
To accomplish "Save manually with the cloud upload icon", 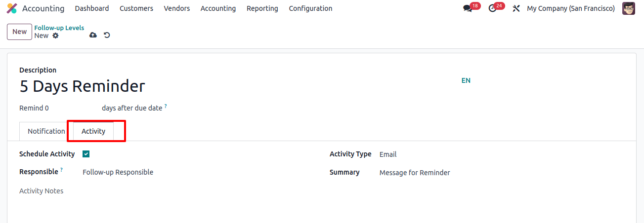I will 93,35.
